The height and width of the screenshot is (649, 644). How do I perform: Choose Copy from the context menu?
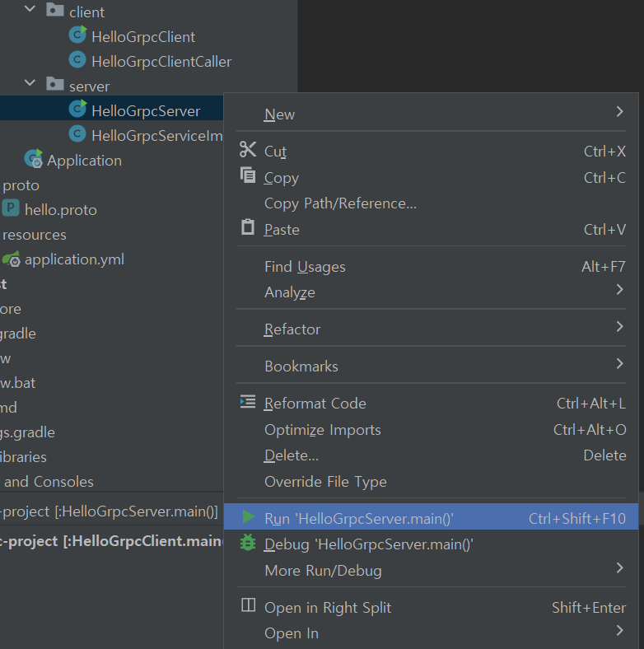431,178
